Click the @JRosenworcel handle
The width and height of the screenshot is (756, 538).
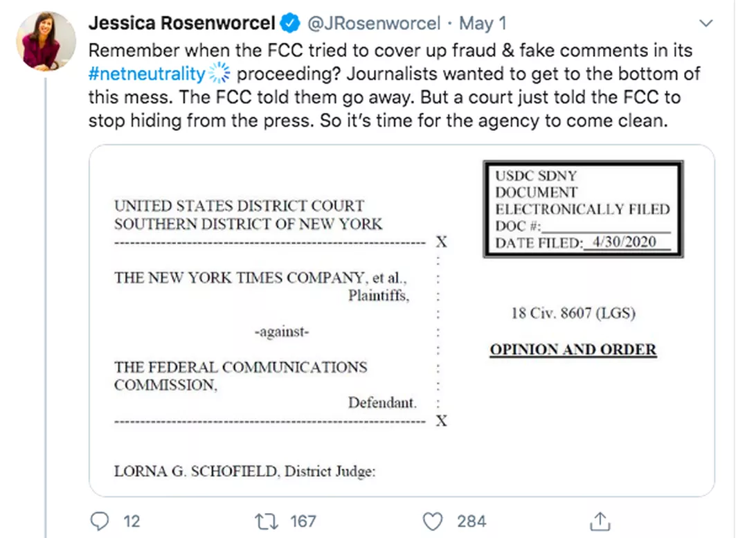pyautogui.click(x=373, y=24)
